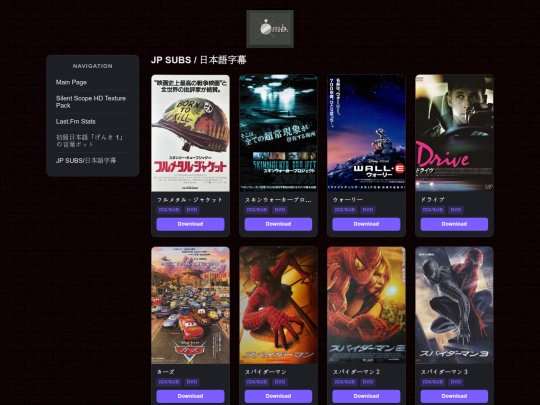This screenshot has width=540, height=405.
Task: Click the title text スパイダーマン 2
Action: click(356, 372)
